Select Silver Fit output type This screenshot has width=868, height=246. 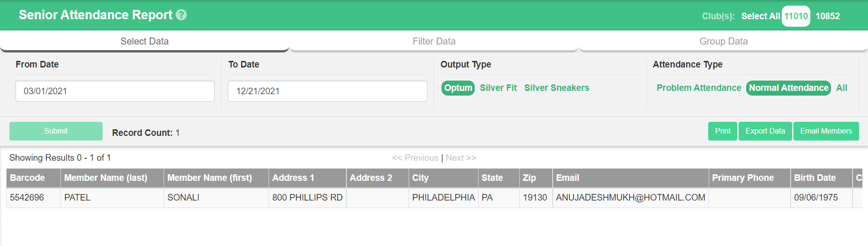point(498,88)
